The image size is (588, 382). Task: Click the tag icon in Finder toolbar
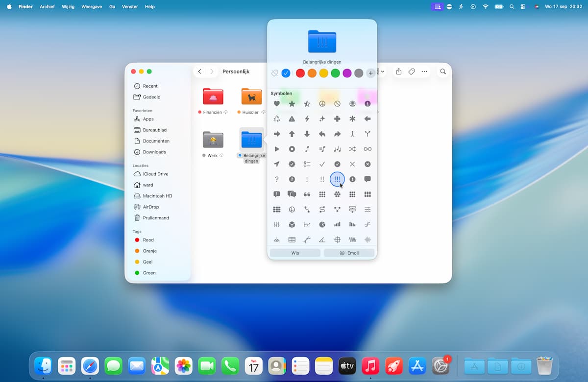point(412,72)
